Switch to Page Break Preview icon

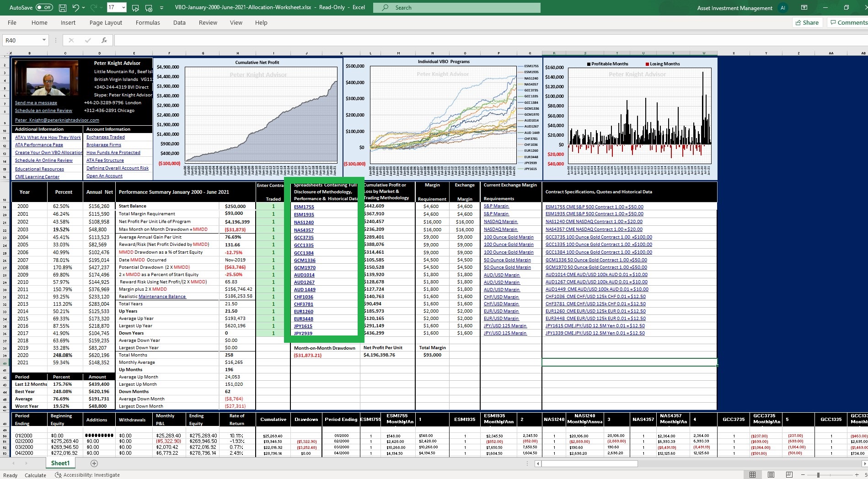789,475
